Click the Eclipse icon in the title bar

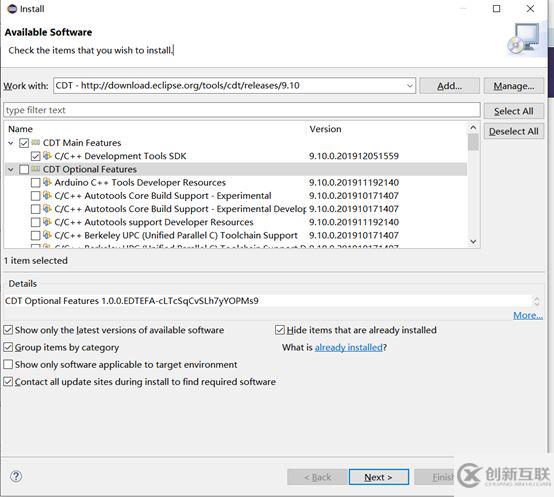click(12, 9)
